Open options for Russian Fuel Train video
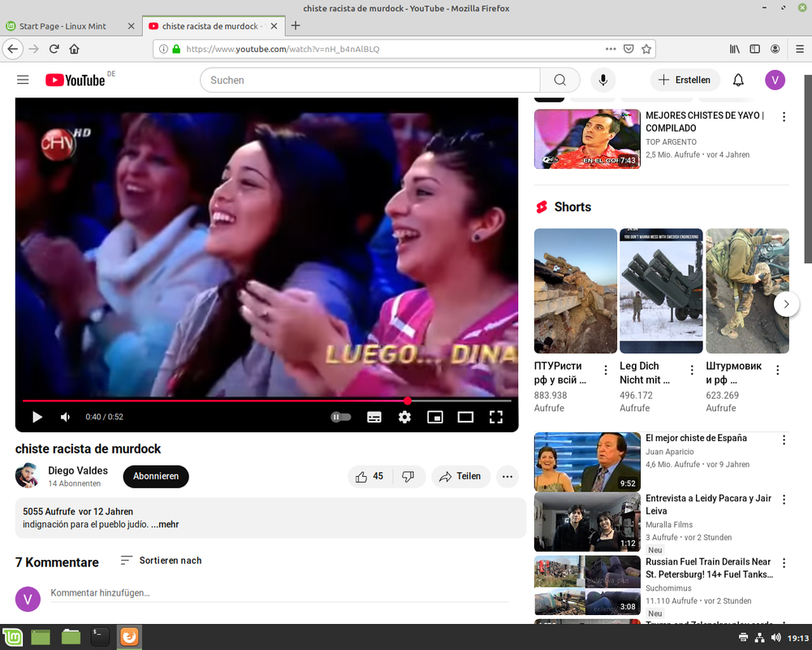Screen dimensions: 812x650 point(784,563)
